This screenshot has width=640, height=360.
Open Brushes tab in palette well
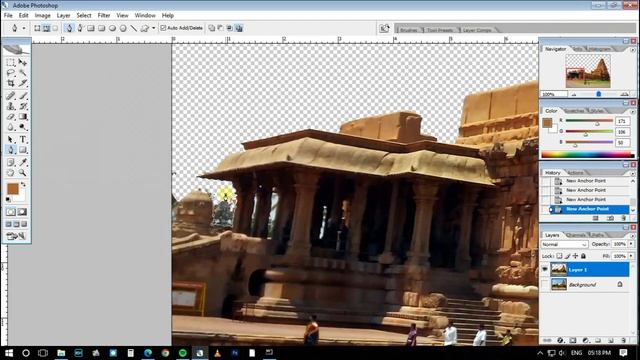(408, 30)
